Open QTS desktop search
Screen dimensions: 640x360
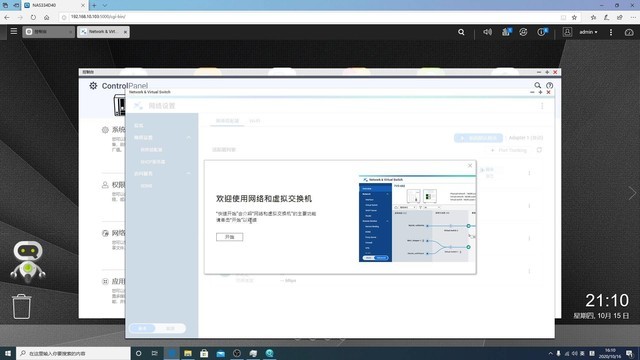tap(461, 32)
